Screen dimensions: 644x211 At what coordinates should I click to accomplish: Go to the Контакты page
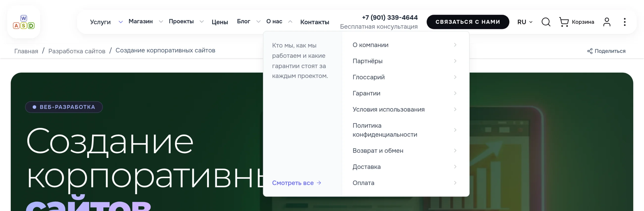pyautogui.click(x=315, y=22)
